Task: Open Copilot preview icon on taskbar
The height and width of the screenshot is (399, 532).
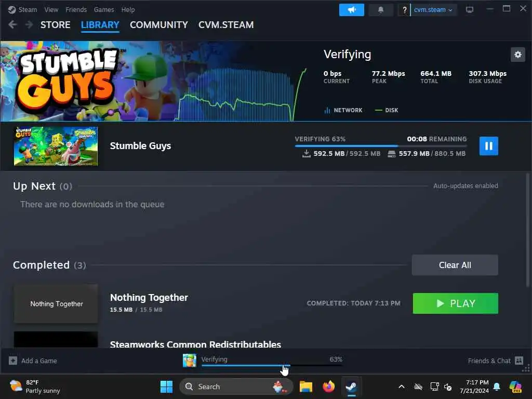Action: (515, 387)
